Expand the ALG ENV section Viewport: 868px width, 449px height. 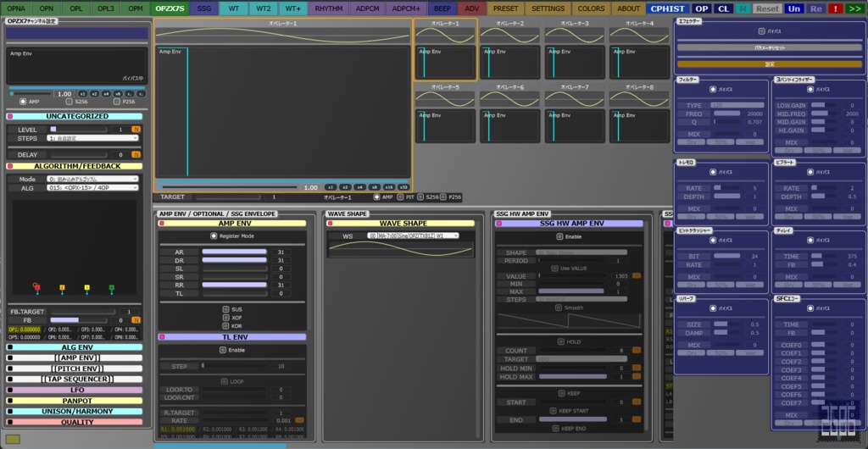point(75,347)
